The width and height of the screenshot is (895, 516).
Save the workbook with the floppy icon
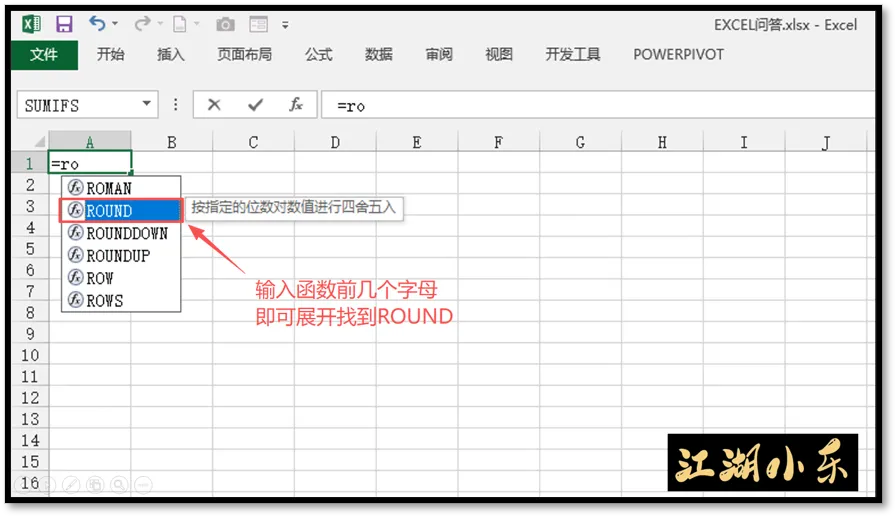click(64, 24)
